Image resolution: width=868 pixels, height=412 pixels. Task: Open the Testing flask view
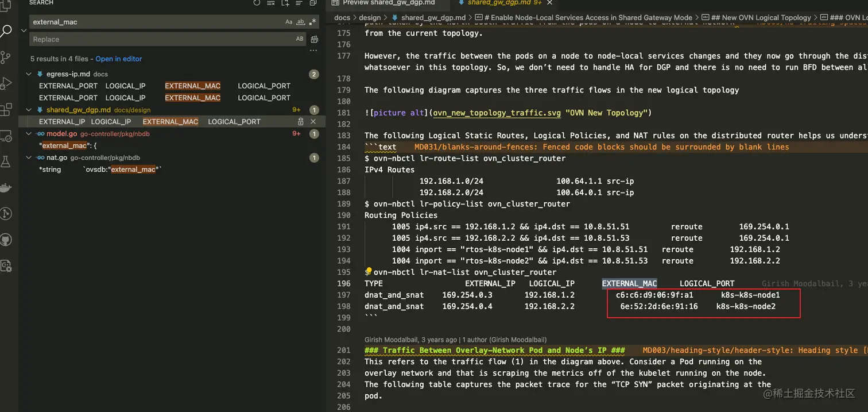(6, 162)
